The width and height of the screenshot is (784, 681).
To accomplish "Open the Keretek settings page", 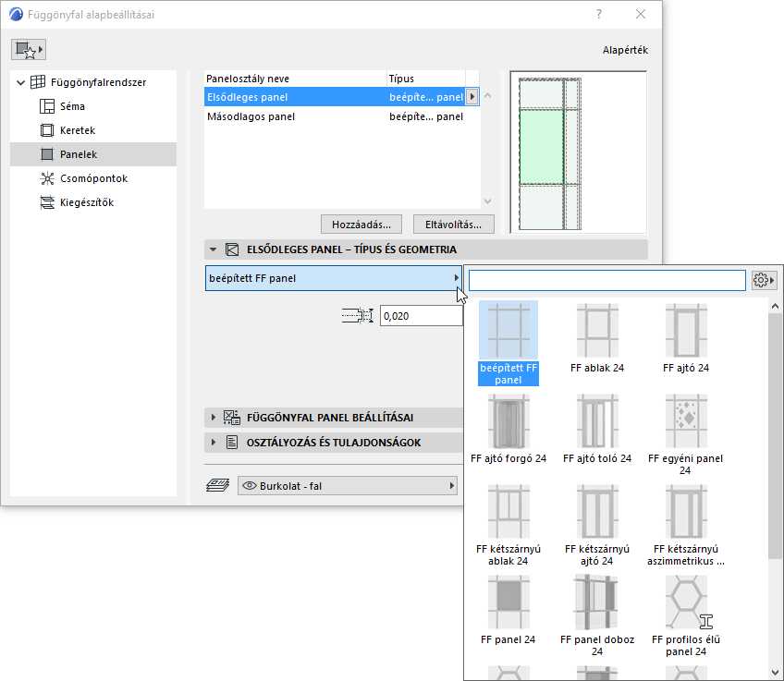I will pyautogui.click(x=78, y=130).
